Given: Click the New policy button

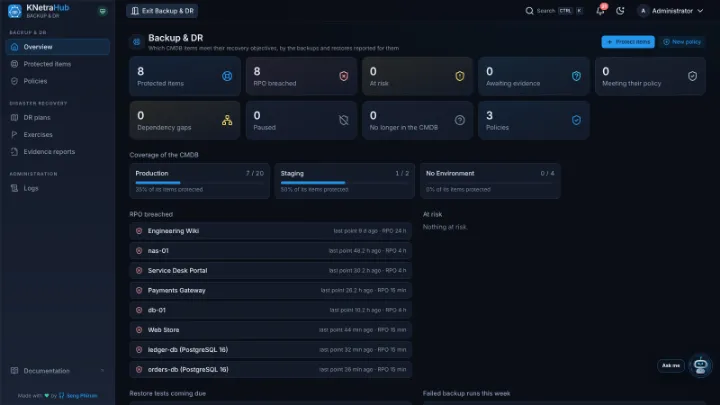Looking at the screenshot, I should pyautogui.click(x=681, y=42).
